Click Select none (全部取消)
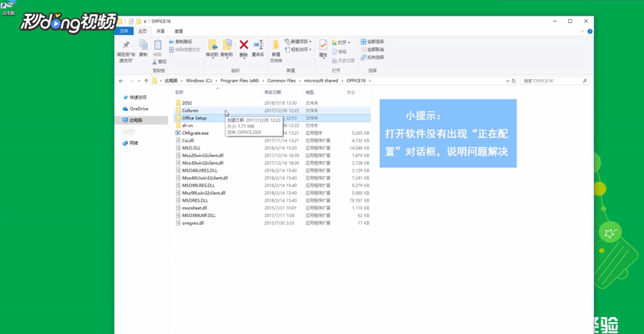644x334 pixels. 372,50
